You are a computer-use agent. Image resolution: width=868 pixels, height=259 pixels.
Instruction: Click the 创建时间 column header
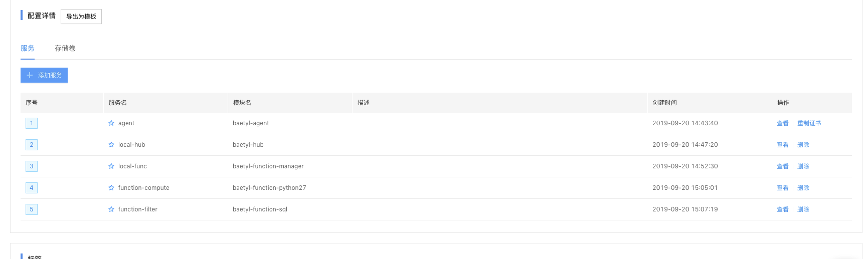click(665, 103)
